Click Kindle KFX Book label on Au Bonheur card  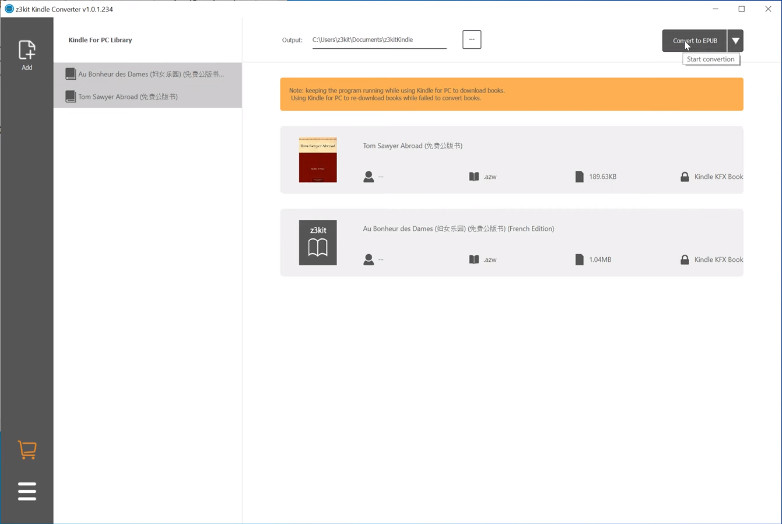(x=718, y=259)
